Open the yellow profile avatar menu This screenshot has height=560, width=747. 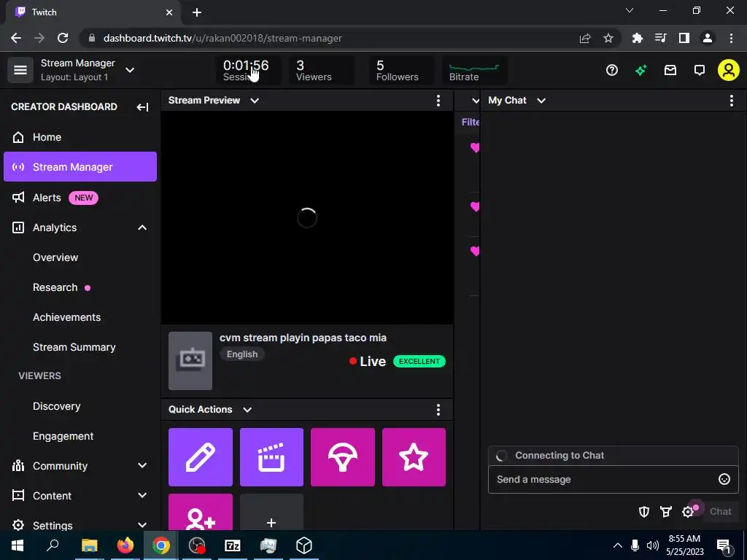click(x=729, y=70)
